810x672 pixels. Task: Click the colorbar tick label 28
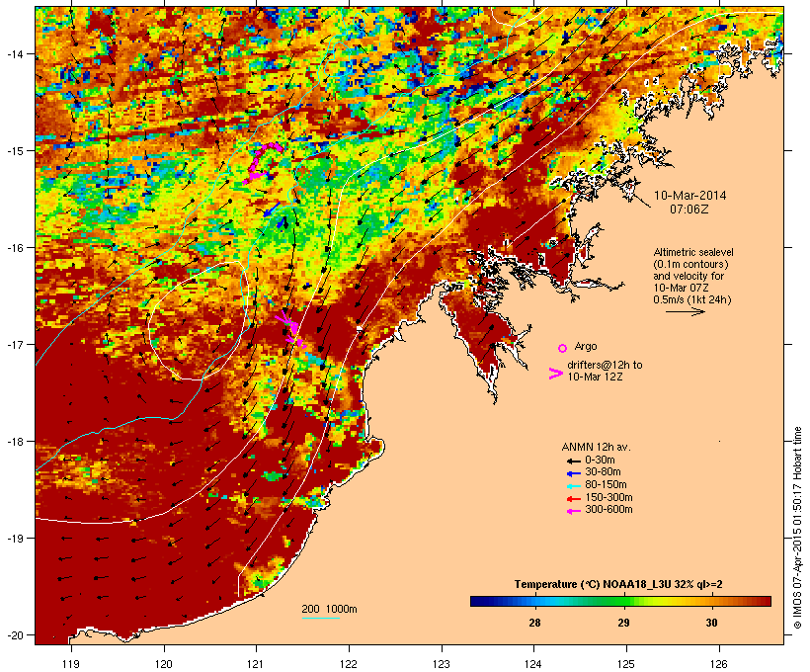coord(534,623)
